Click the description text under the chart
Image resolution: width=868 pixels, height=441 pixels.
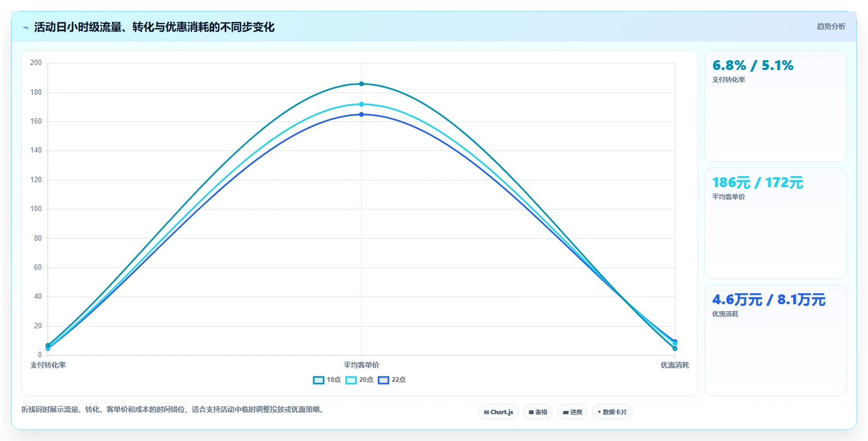(173, 409)
